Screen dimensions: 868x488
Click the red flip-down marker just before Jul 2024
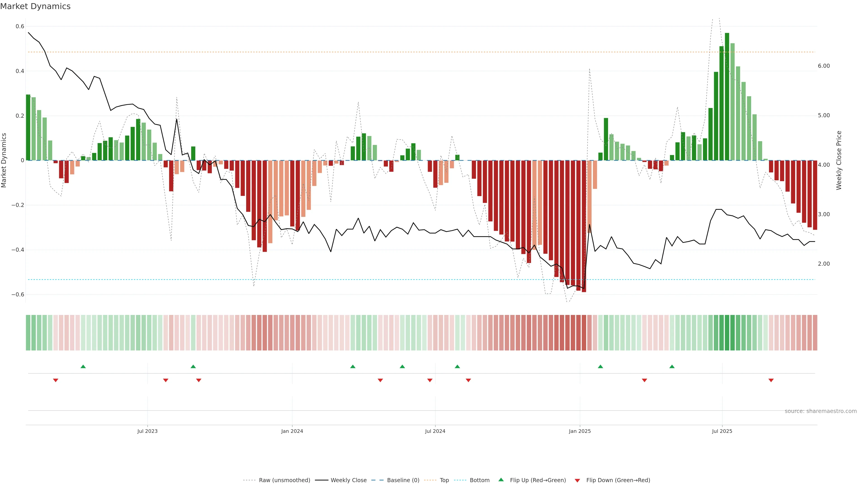click(430, 380)
